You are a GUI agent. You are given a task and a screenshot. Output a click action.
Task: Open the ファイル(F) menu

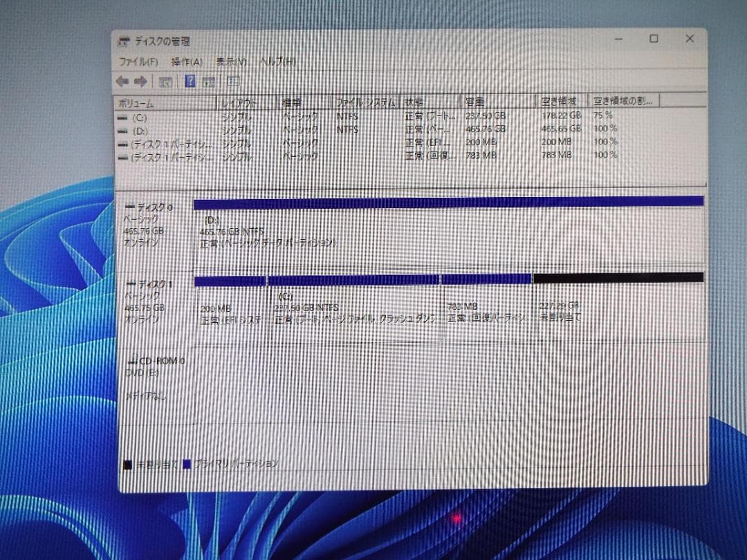tap(136, 62)
